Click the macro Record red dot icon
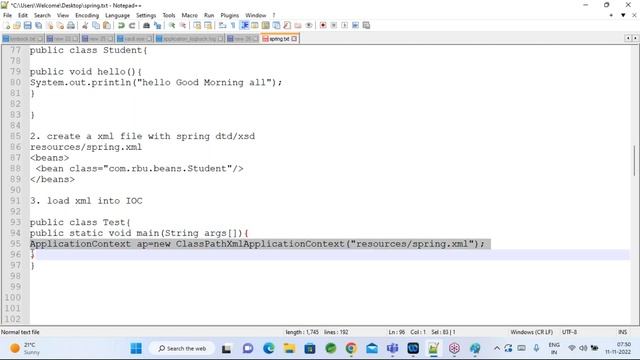 point(323,25)
